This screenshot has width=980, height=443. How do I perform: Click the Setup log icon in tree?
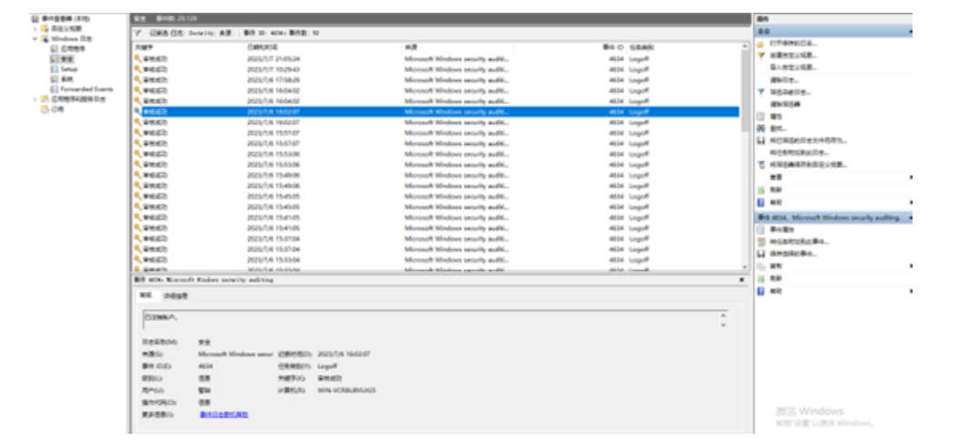coord(54,68)
